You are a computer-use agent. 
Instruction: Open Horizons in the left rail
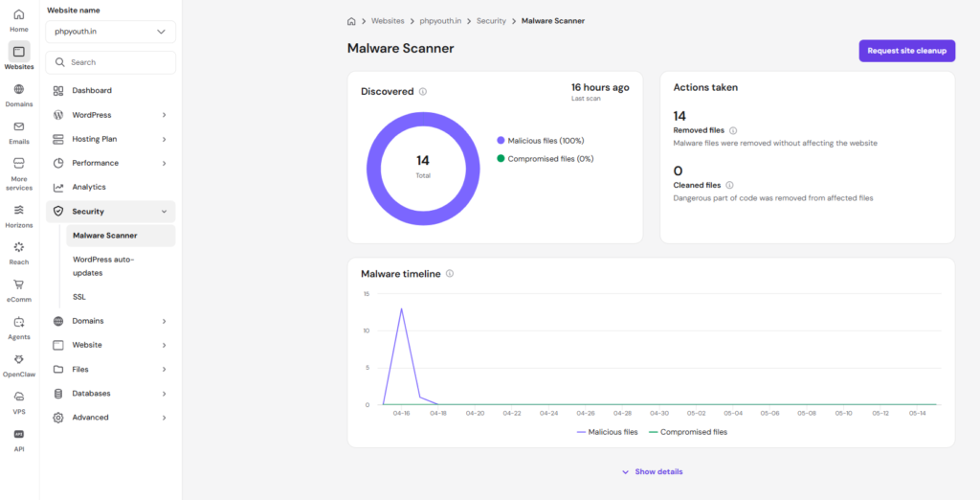[x=19, y=216]
